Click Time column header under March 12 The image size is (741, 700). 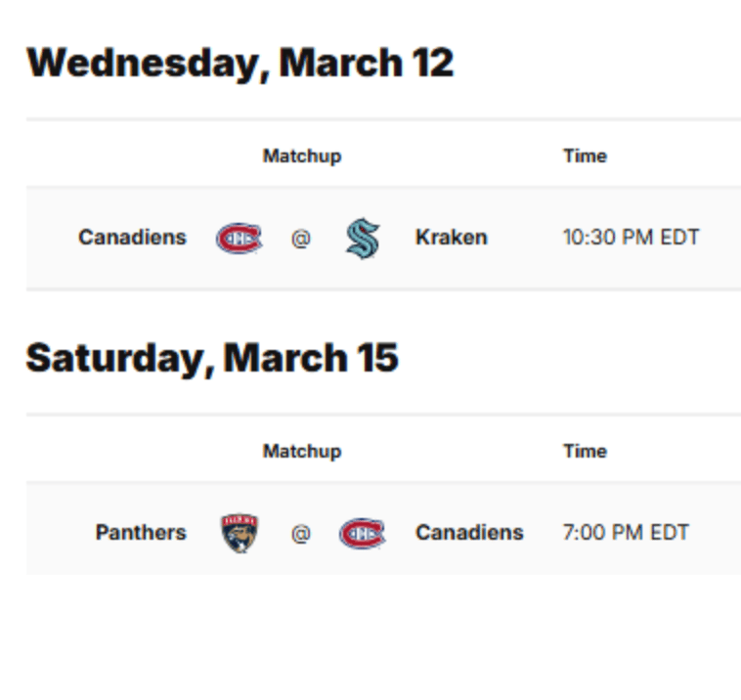[585, 156]
